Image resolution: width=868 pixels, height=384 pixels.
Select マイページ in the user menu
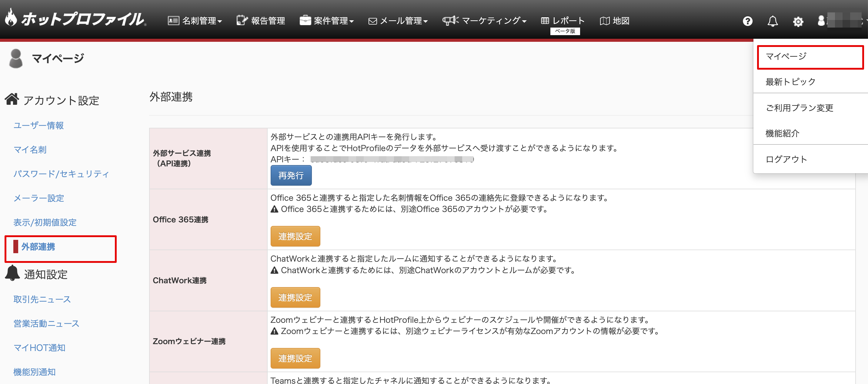pyautogui.click(x=786, y=56)
